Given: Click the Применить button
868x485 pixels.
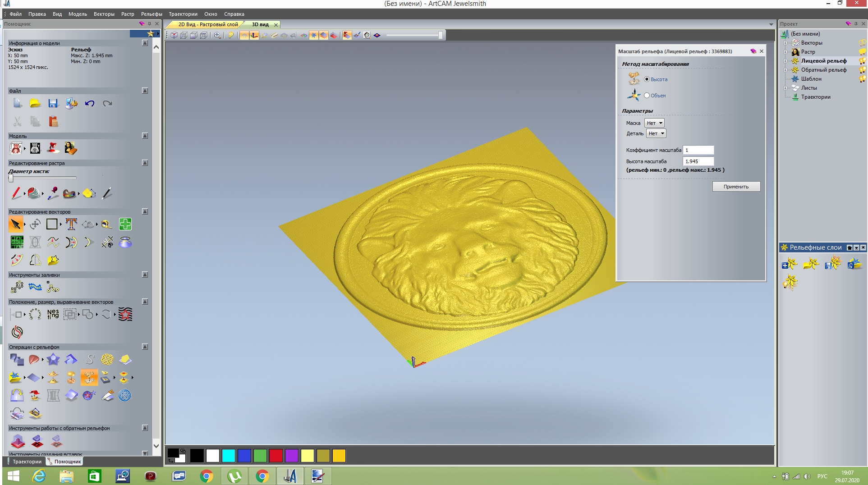Looking at the screenshot, I should pos(736,187).
